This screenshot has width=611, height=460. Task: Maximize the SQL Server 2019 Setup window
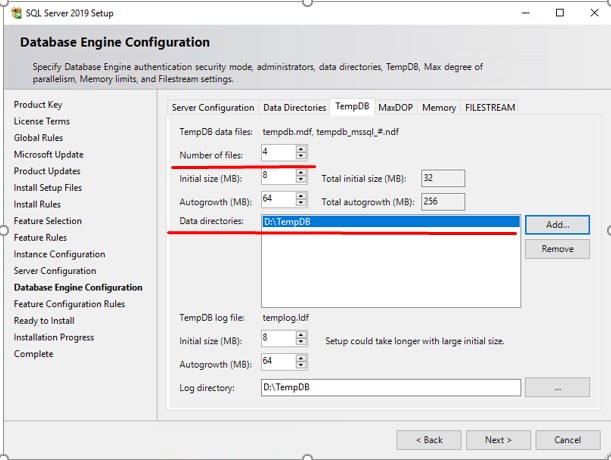point(560,13)
